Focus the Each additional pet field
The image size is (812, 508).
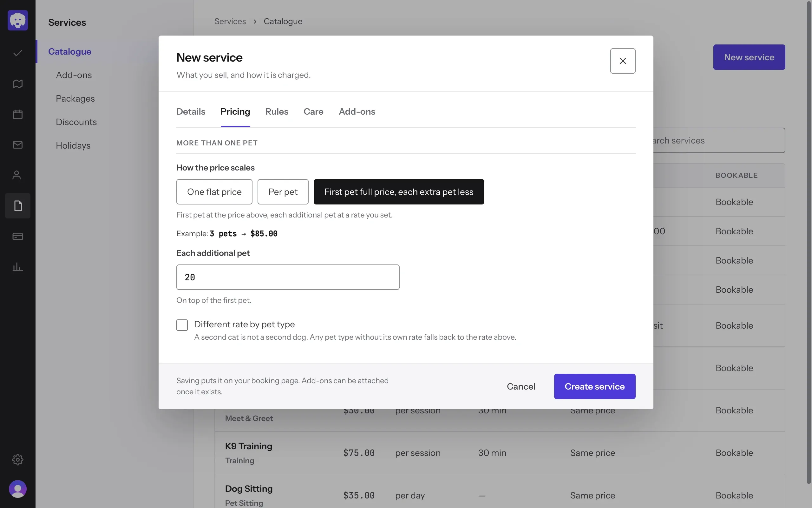(x=288, y=277)
